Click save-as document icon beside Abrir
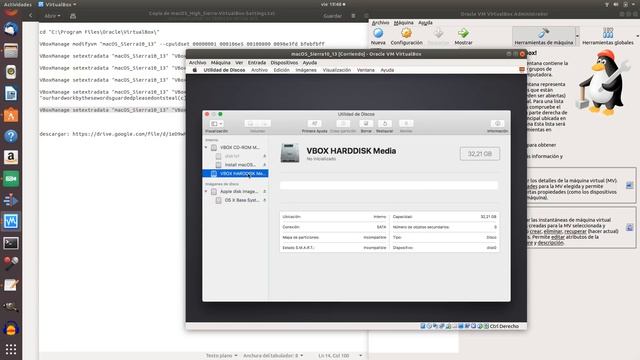Screen dimensions: 640x360 click(x=73, y=16)
